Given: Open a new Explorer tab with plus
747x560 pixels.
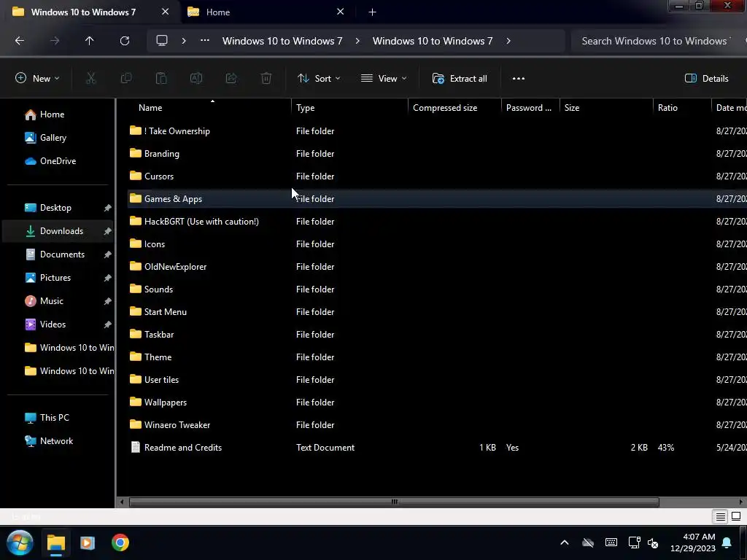Looking at the screenshot, I should (x=373, y=12).
